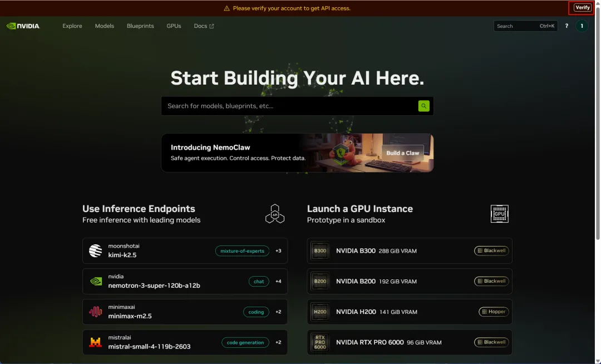
Task: Click the Use Inference Endpoints heading
Action: point(139,209)
